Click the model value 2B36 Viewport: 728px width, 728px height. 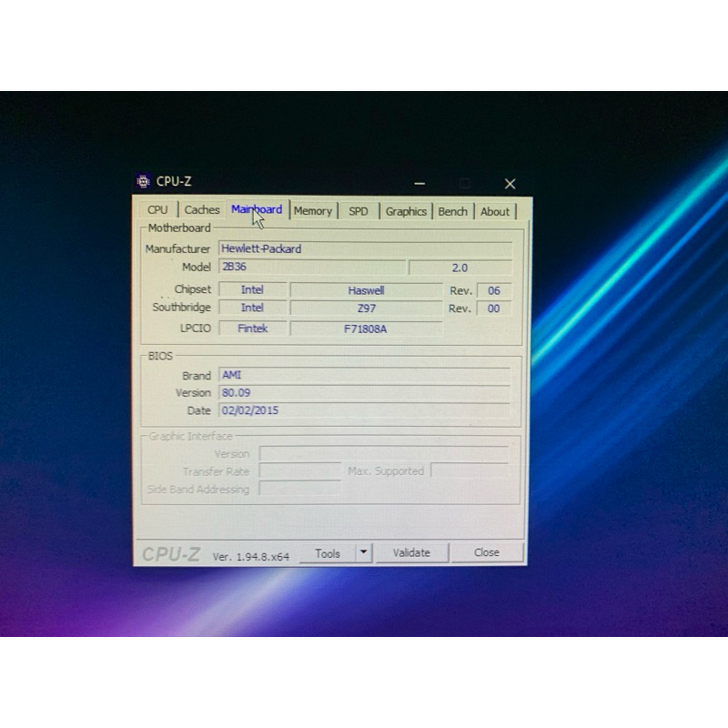(311, 267)
